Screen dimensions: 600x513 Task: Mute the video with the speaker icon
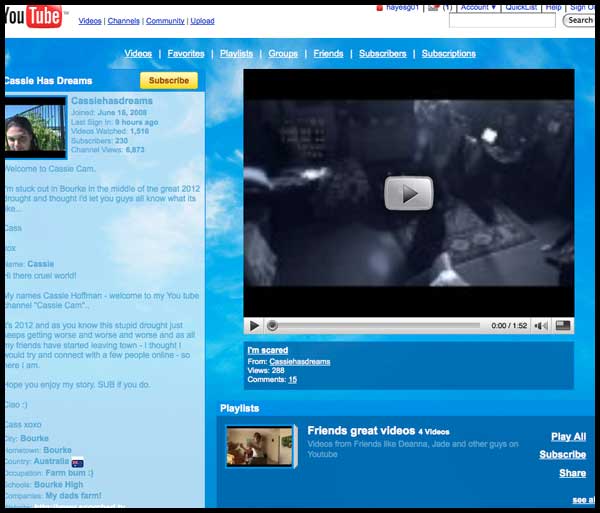pos(541,325)
